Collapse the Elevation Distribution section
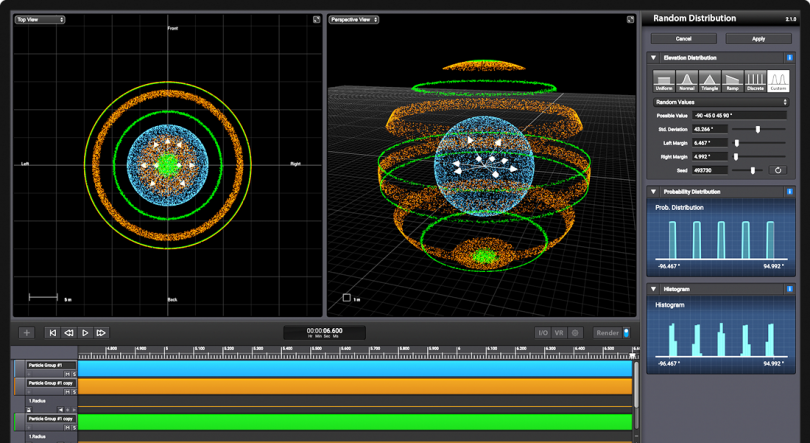The image size is (810, 443). 654,58
